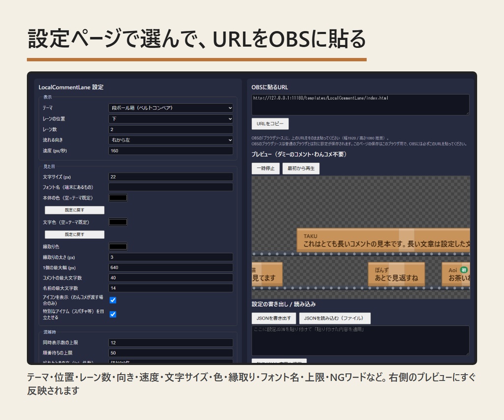Click the JSONを書き出す button
Screen dimensions: 504x420
tap(274, 318)
